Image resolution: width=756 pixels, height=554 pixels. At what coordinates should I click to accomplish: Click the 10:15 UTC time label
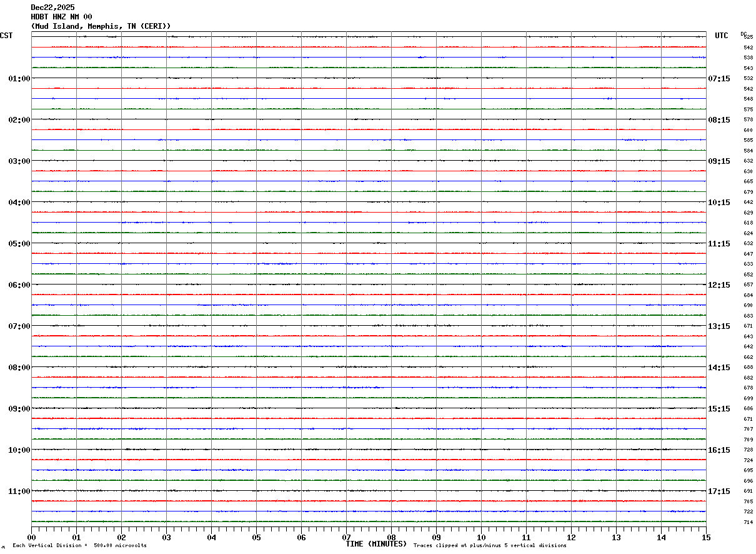719,203
